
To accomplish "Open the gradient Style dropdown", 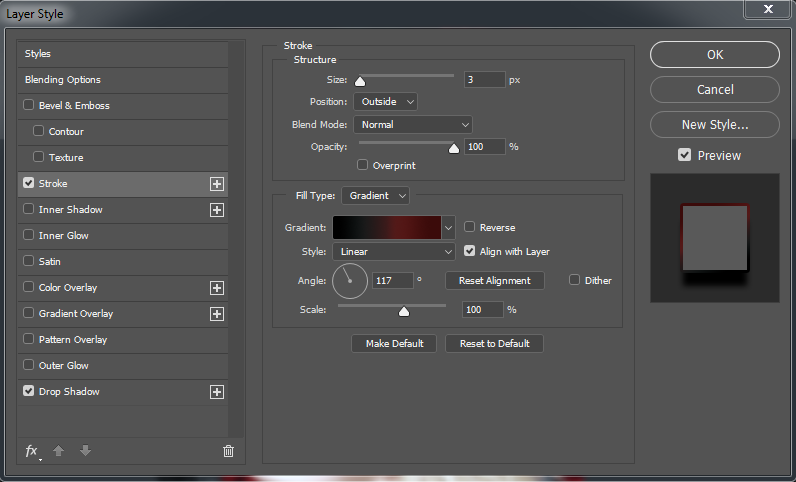I will [394, 251].
